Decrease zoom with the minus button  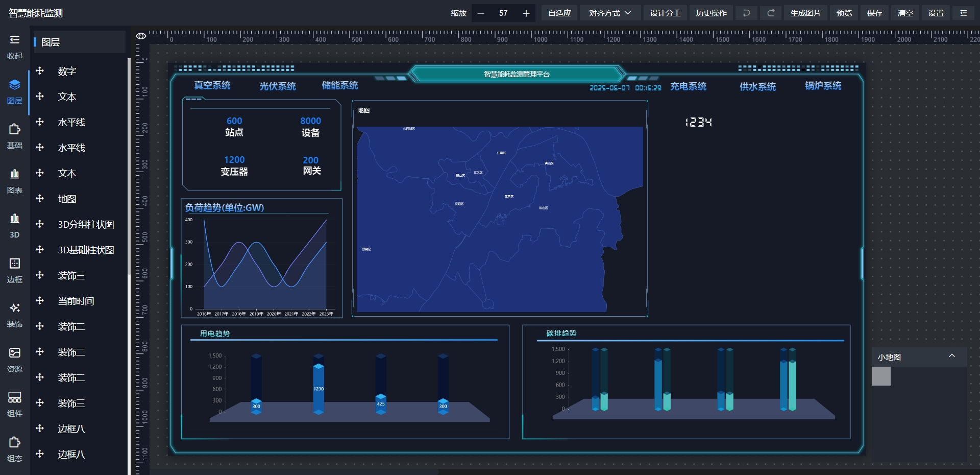[480, 13]
